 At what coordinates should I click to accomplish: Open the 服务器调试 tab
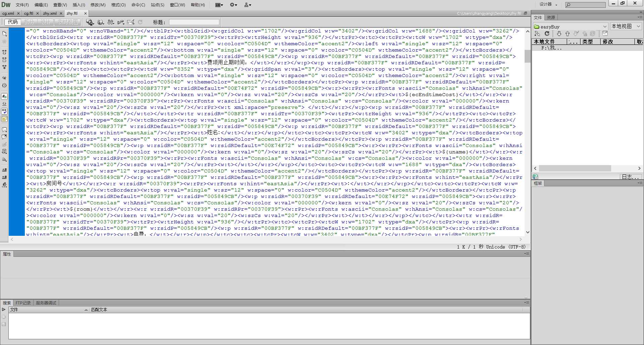point(46,303)
